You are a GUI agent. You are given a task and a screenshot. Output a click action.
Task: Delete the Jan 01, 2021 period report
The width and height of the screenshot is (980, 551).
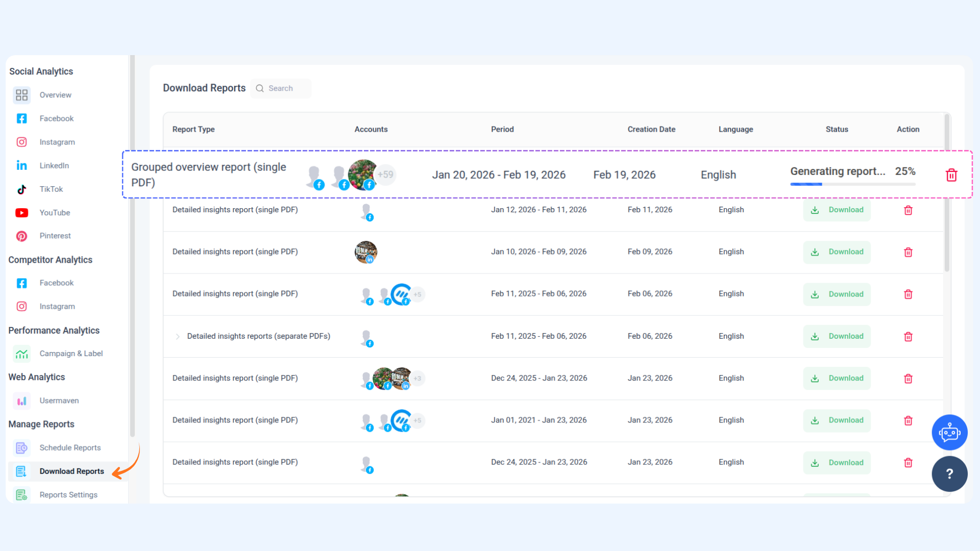pos(908,420)
